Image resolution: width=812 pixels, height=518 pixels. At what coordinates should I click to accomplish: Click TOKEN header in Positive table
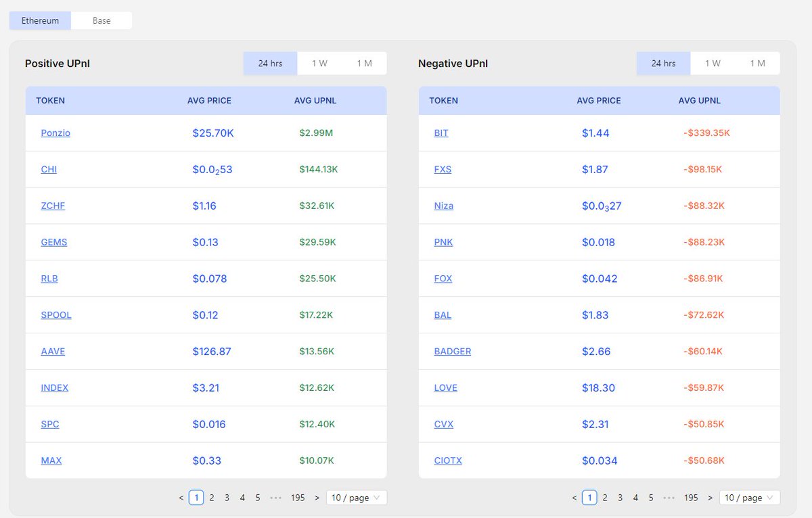click(51, 101)
